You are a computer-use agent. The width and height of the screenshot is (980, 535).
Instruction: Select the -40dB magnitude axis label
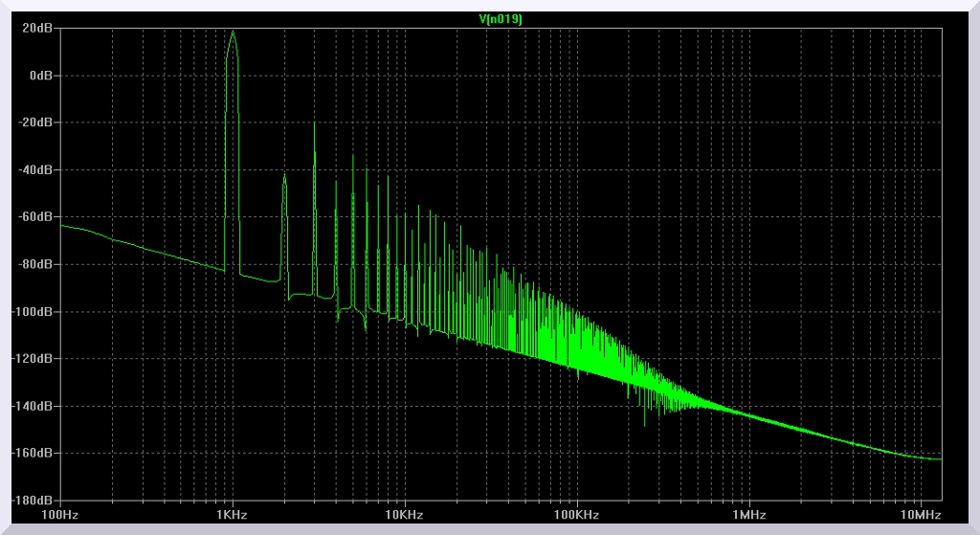34,169
